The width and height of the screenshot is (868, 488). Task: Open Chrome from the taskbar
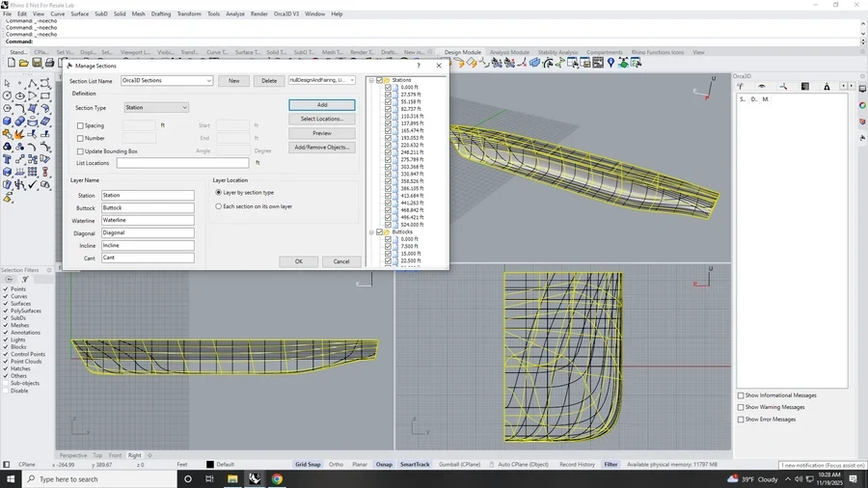(277, 479)
